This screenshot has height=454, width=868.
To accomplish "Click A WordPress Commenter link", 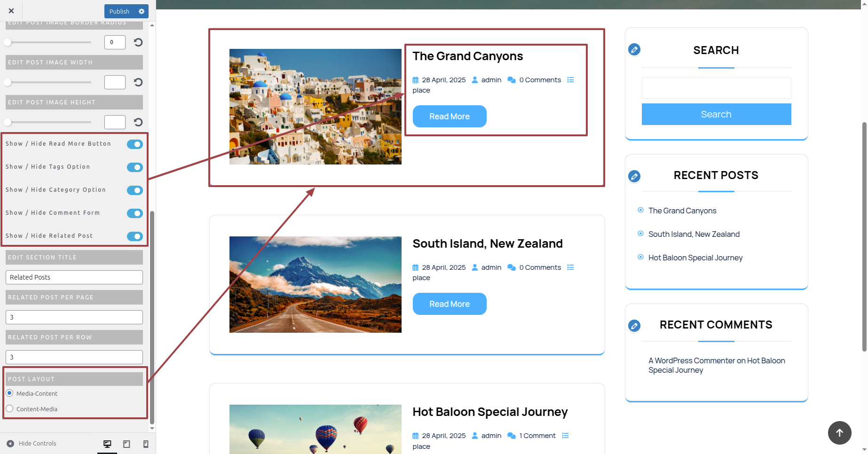I will [692, 360].
